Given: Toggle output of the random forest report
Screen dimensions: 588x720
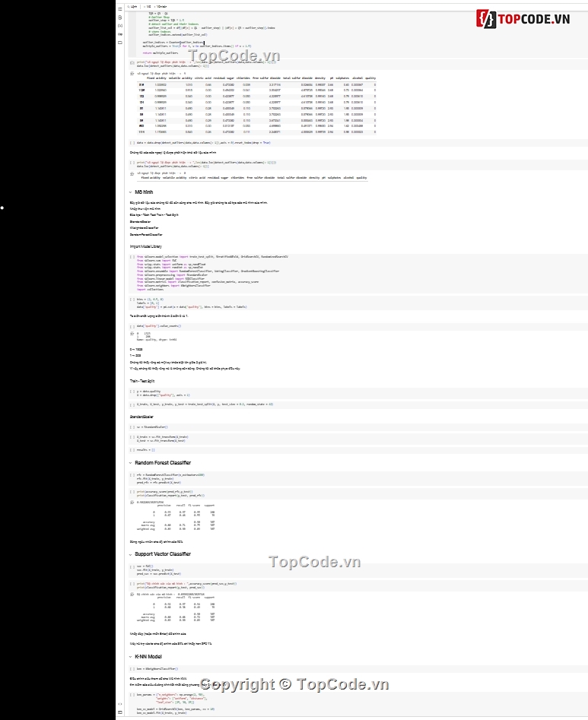Looking at the screenshot, I should (132, 503).
